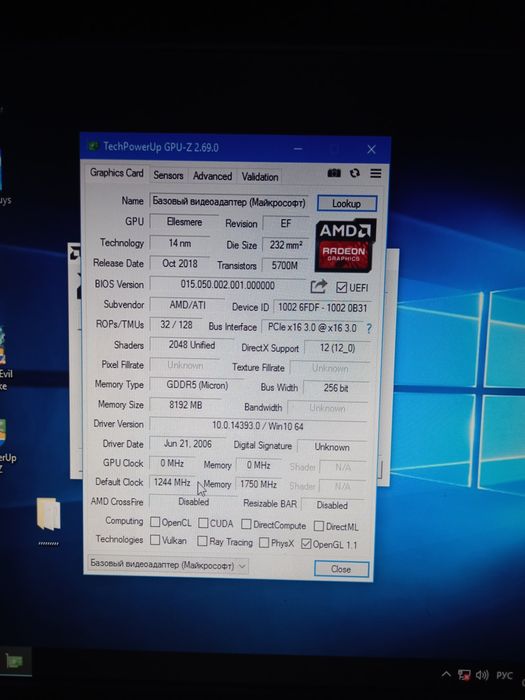Screen dimensions: 525x700
Task: Toggle the DirectML checkbox
Action: coord(319,526)
